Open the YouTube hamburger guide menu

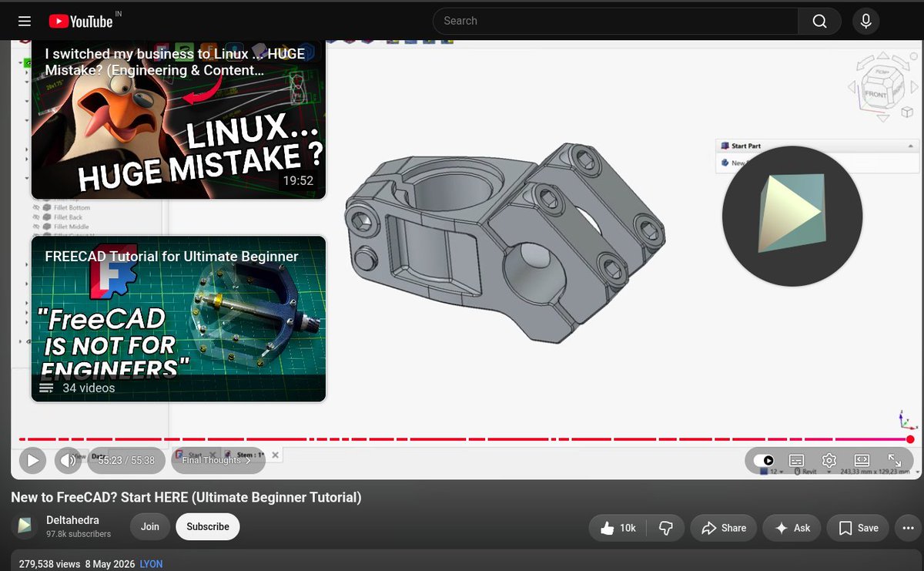point(25,21)
